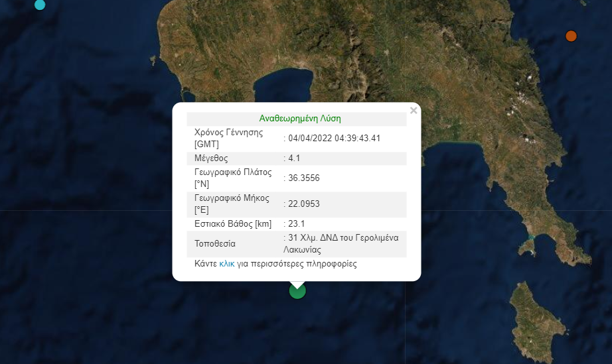The image size is (612, 364).
Task: Select the orange earthquake marker east of Peloponnese
Action: [571, 36]
